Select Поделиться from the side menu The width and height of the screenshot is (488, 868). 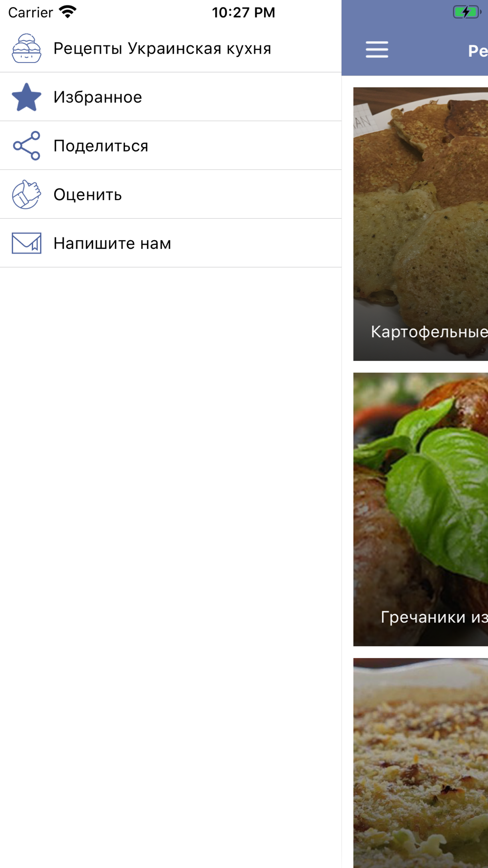pos(171,145)
